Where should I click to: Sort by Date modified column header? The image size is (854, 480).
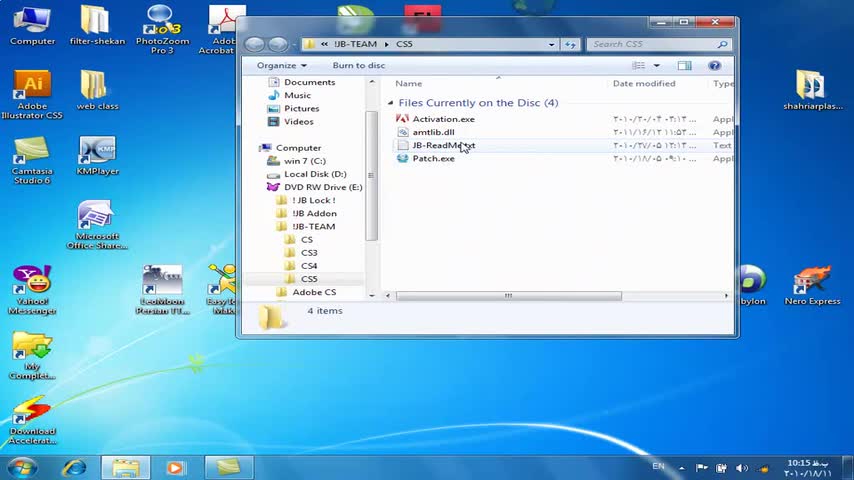[x=644, y=83]
